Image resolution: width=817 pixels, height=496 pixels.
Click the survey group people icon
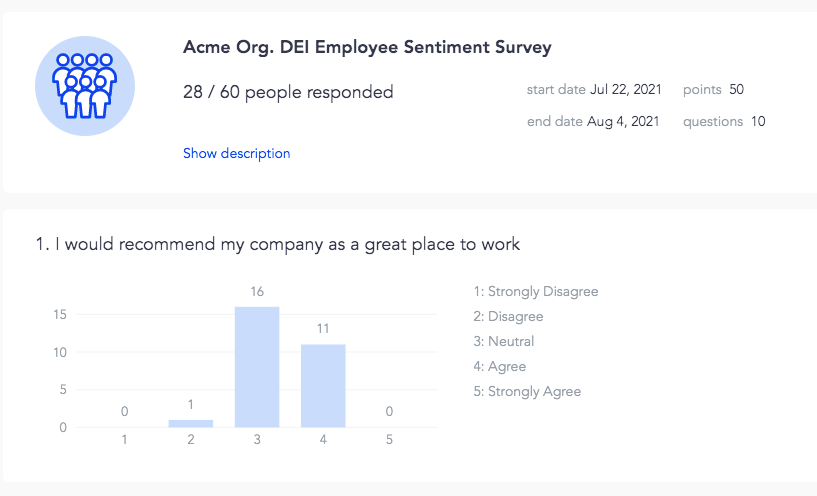(85, 86)
